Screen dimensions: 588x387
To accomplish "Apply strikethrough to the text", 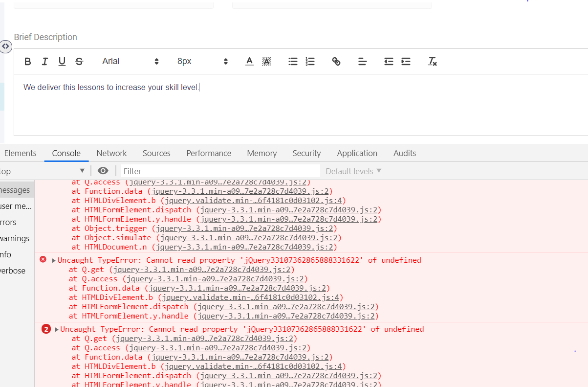I will pos(79,61).
